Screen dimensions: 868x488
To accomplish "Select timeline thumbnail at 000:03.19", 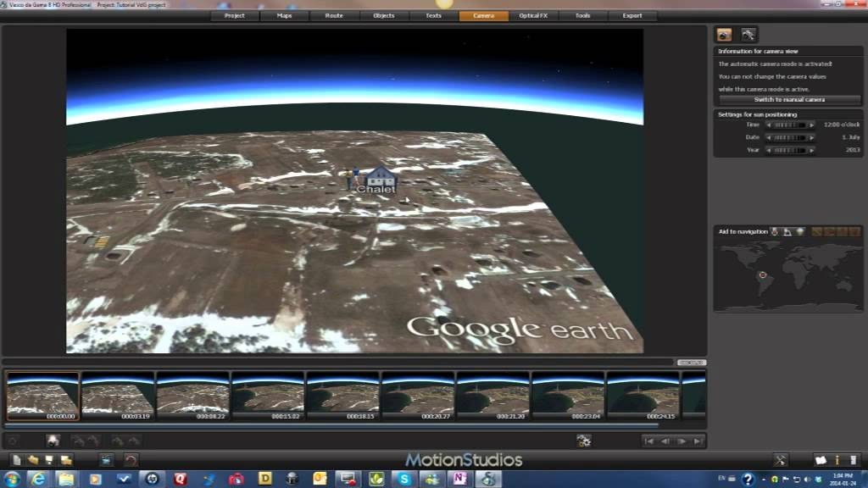I will coord(117,396).
